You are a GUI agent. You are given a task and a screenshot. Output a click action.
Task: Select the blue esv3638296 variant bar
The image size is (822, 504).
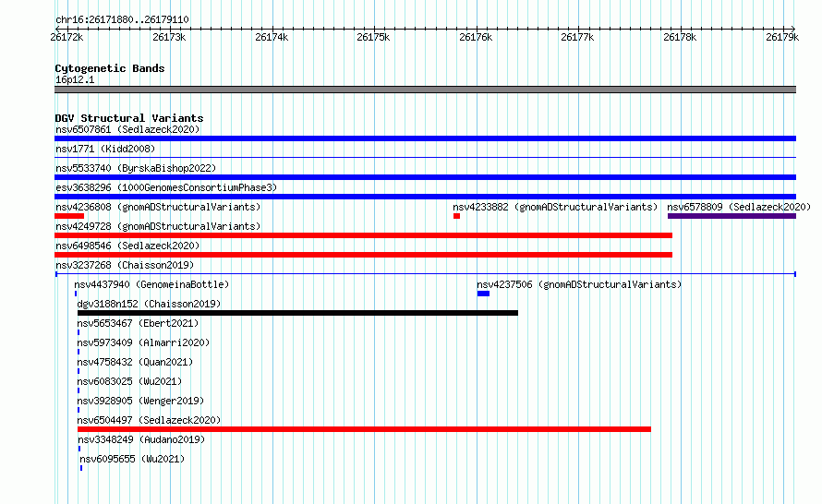[x=425, y=197]
